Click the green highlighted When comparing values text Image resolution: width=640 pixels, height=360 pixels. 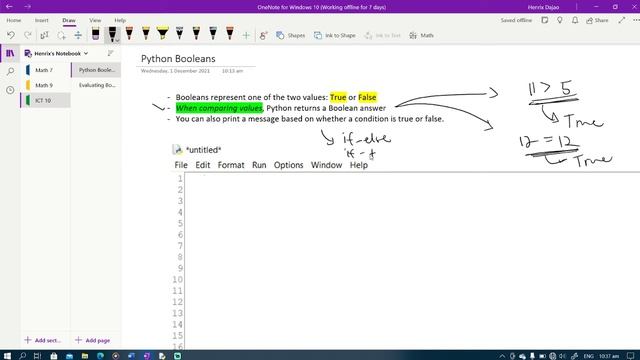click(219, 108)
